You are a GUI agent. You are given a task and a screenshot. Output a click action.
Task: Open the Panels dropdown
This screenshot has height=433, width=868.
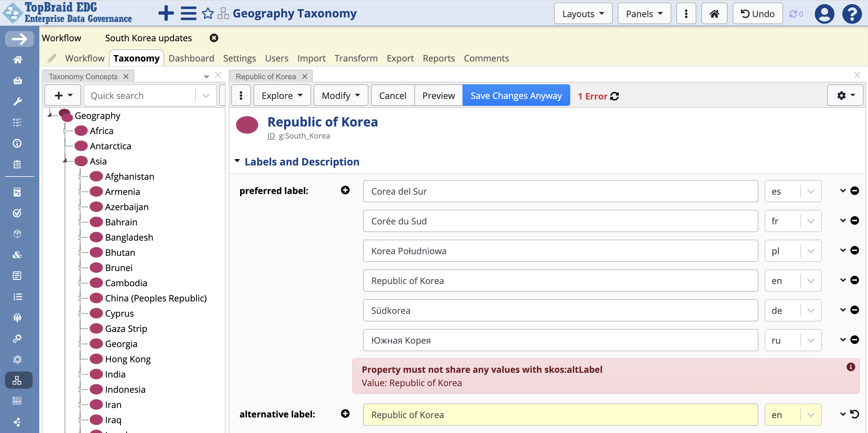[x=644, y=14]
